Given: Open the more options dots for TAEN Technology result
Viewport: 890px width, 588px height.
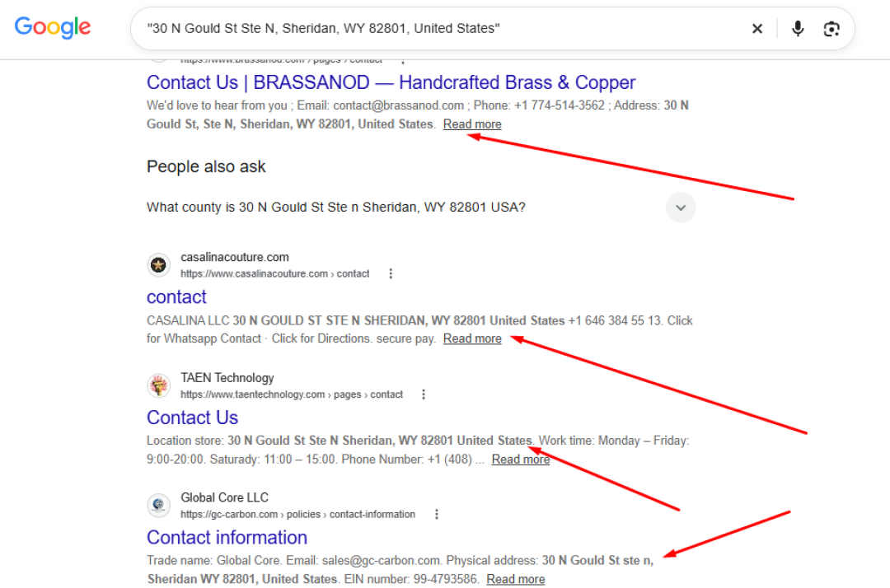Looking at the screenshot, I should [424, 394].
